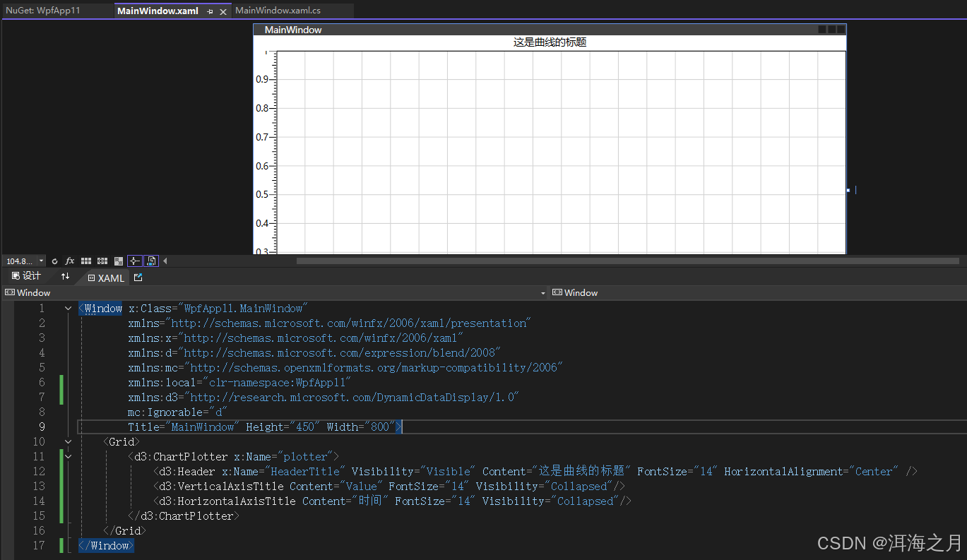Toggle the artboard background checkerboard
Viewport: 967px width, 560px height.
pyautogui.click(x=119, y=261)
